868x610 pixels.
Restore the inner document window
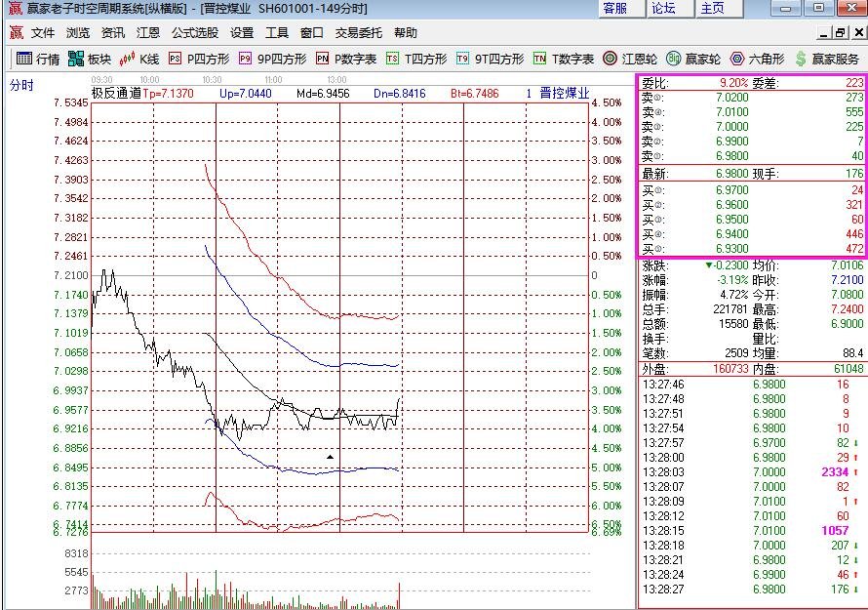pos(841,33)
